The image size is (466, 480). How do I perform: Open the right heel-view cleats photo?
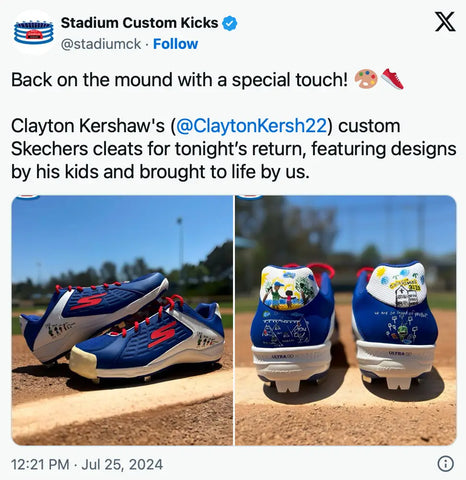click(x=346, y=320)
